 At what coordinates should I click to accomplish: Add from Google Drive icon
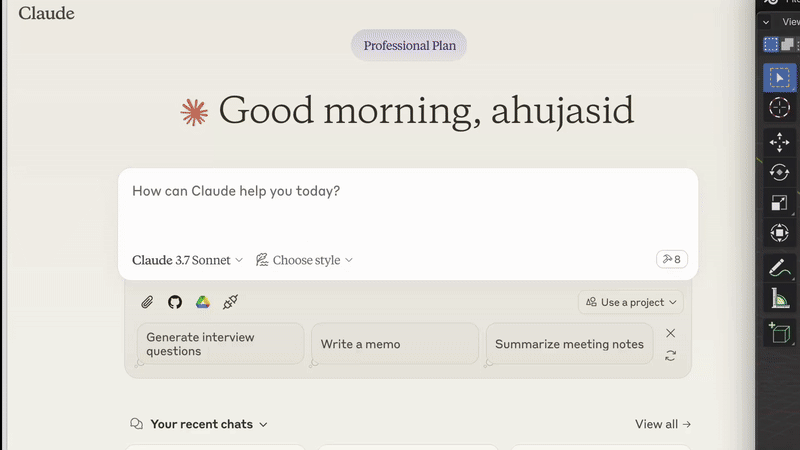(203, 302)
